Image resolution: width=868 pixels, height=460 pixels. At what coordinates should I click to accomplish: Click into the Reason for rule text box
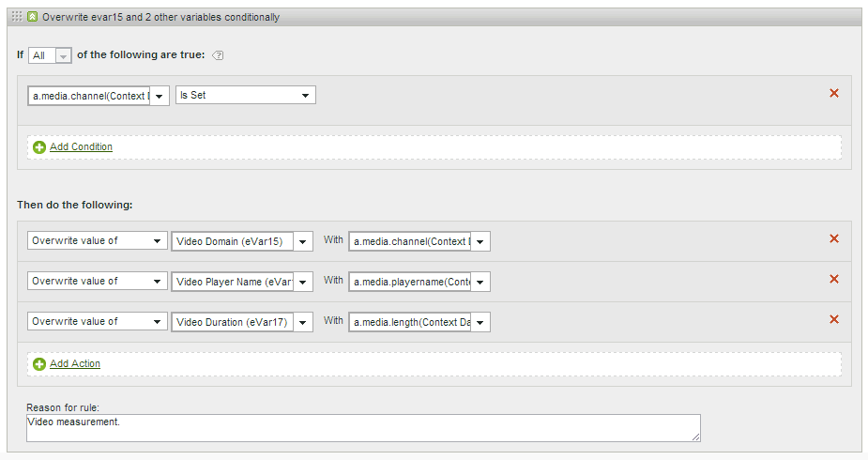[362, 428]
